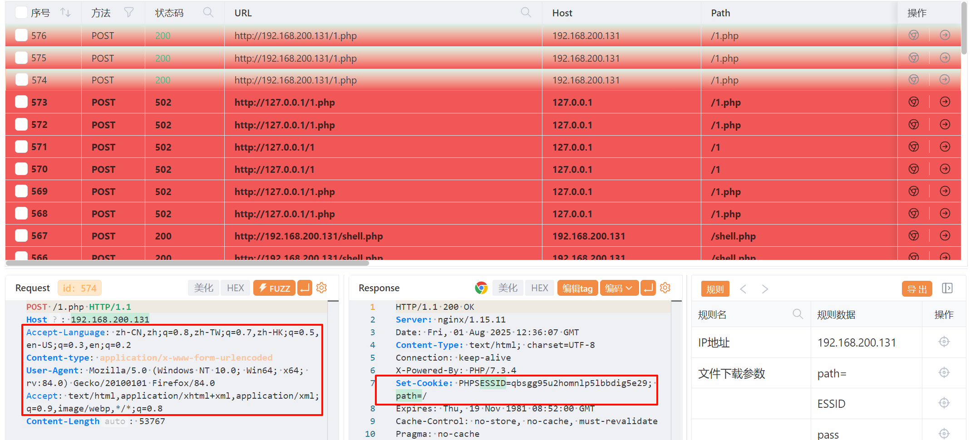Image resolution: width=980 pixels, height=440 pixels.
Task: Send row 572 with arrow icon
Action: pyautogui.click(x=945, y=124)
